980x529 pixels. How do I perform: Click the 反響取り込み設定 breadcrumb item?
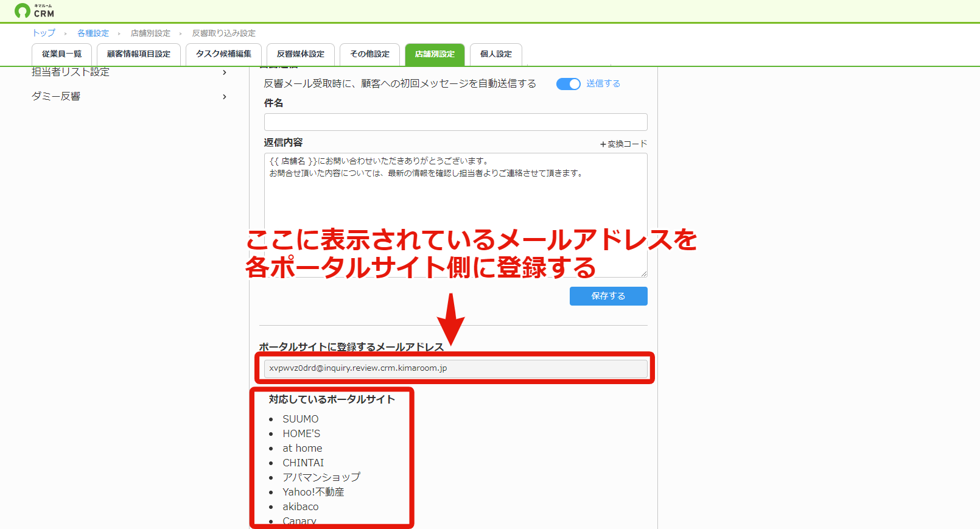[x=224, y=33]
